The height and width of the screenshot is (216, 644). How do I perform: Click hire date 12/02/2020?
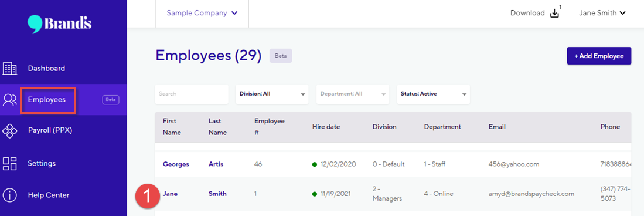click(x=338, y=164)
